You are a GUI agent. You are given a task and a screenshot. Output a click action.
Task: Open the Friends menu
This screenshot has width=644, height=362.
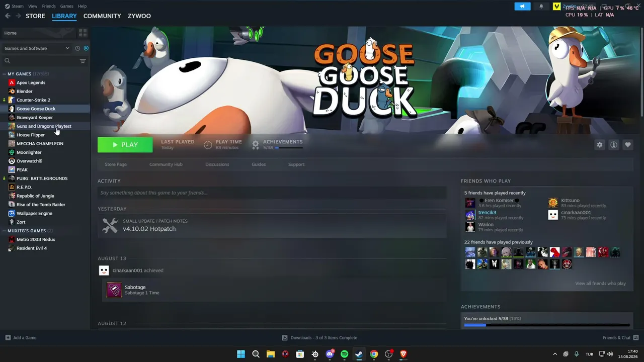(49, 6)
